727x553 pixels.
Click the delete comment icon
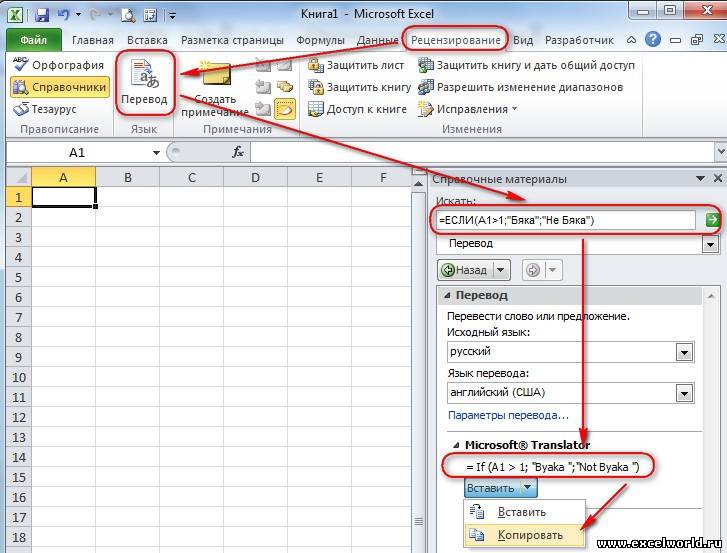tap(263, 65)
